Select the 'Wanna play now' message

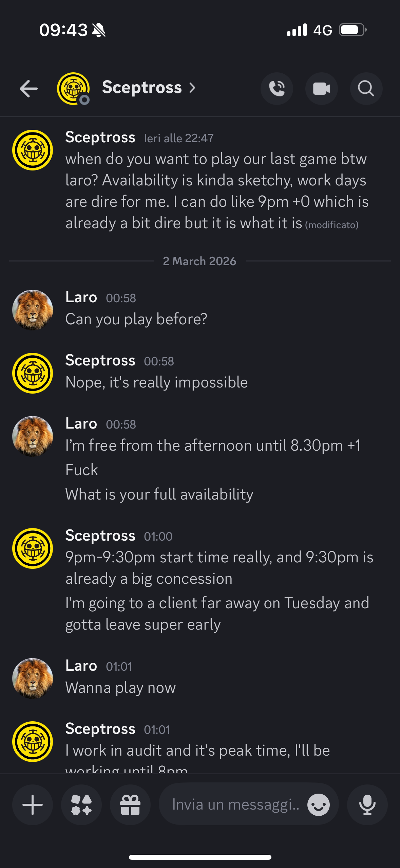(120, 688)
